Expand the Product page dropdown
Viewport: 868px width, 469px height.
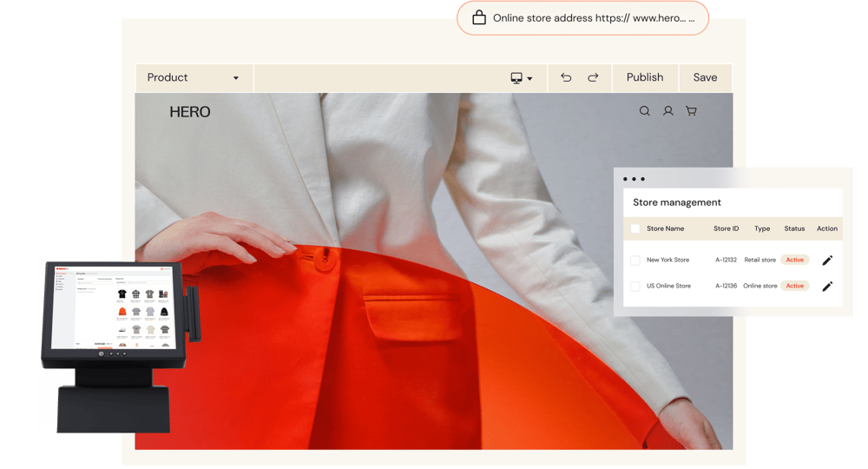[194, 78]
